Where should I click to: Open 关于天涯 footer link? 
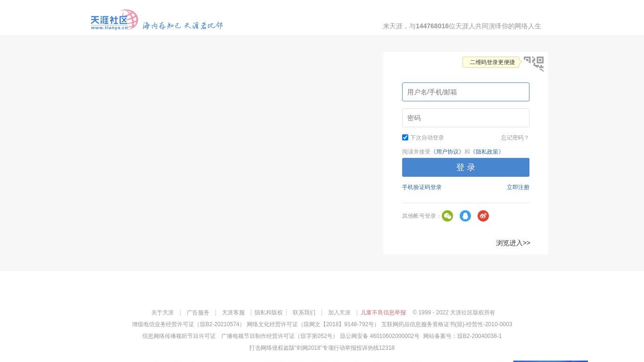click(x=163, y=313)
